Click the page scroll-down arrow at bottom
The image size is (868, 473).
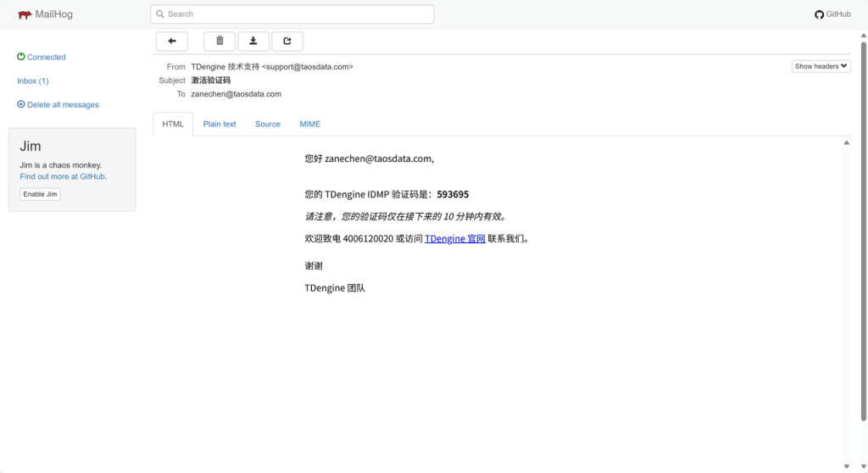(864, 467)
